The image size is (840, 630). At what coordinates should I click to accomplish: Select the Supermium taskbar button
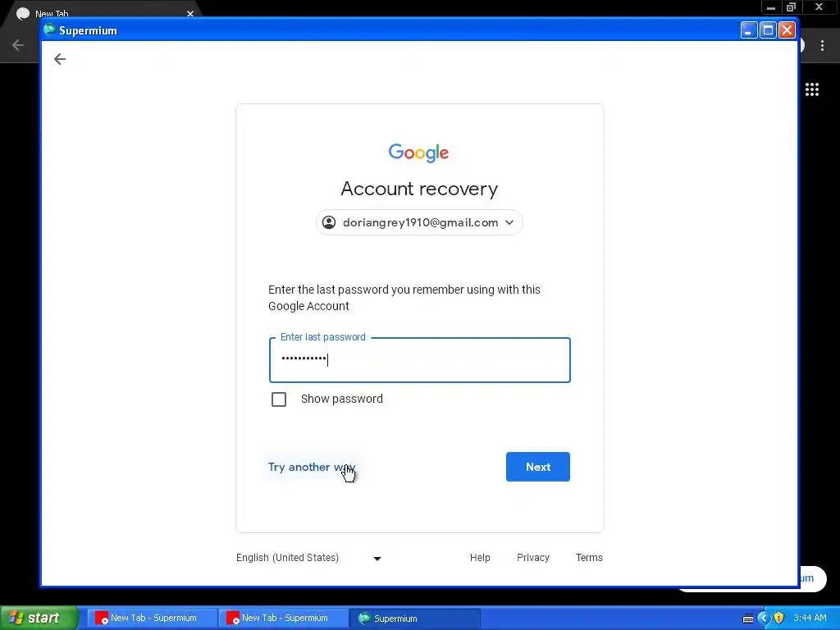(414, 618)
